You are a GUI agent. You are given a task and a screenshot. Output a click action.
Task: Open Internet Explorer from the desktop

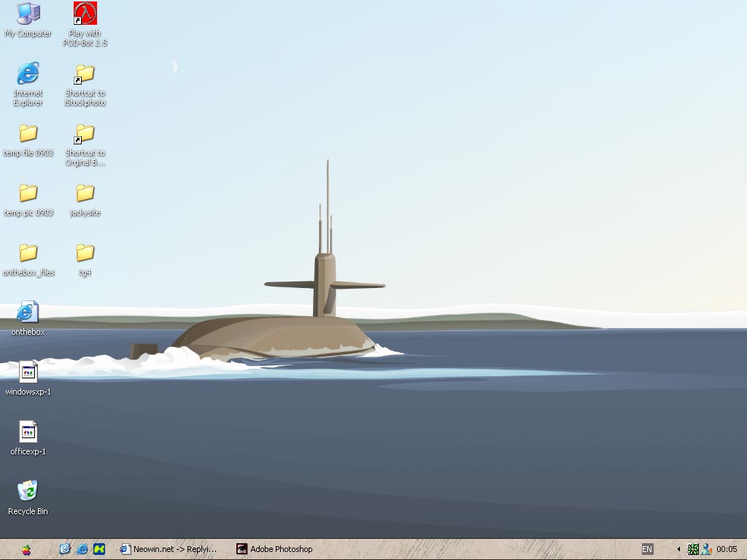pos(28,74)
